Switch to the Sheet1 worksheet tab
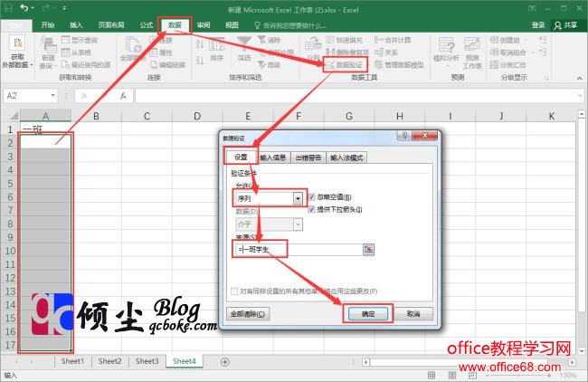588x382 pixels. (72, 361)
